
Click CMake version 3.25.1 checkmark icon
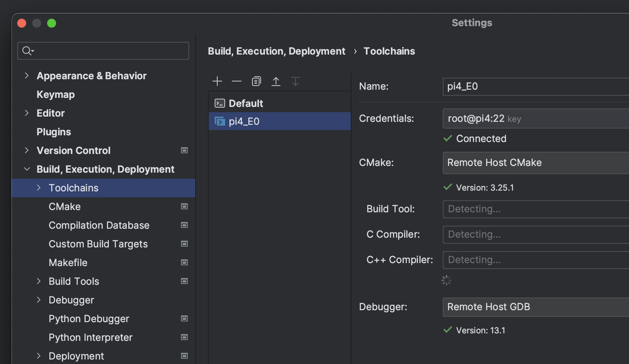pyautogui.click(x=448, y=187)
